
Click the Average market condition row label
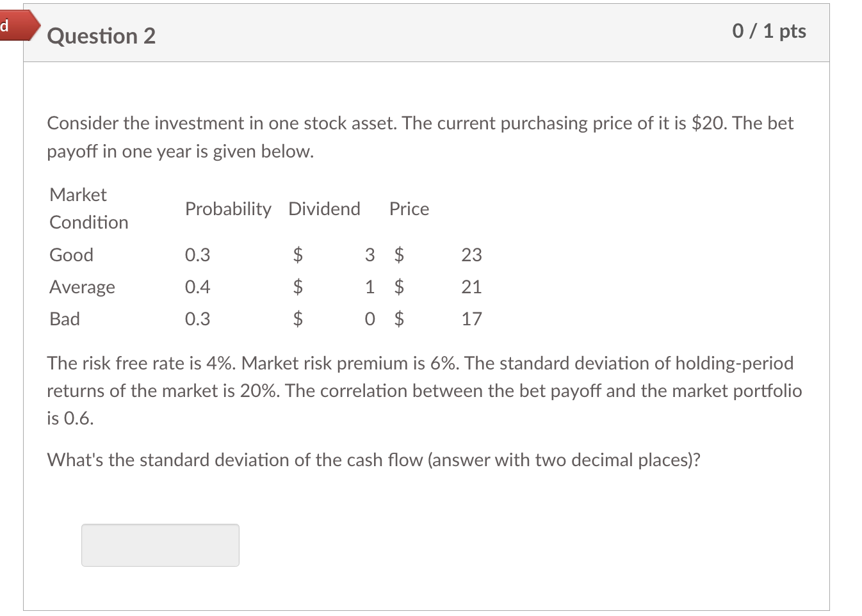(82, 287)
